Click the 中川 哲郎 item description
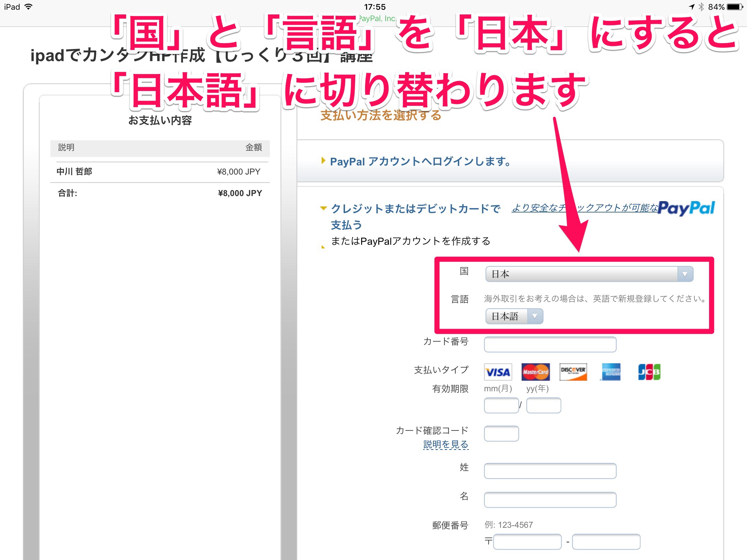747x560 pixels. click(x=74, y=172)
